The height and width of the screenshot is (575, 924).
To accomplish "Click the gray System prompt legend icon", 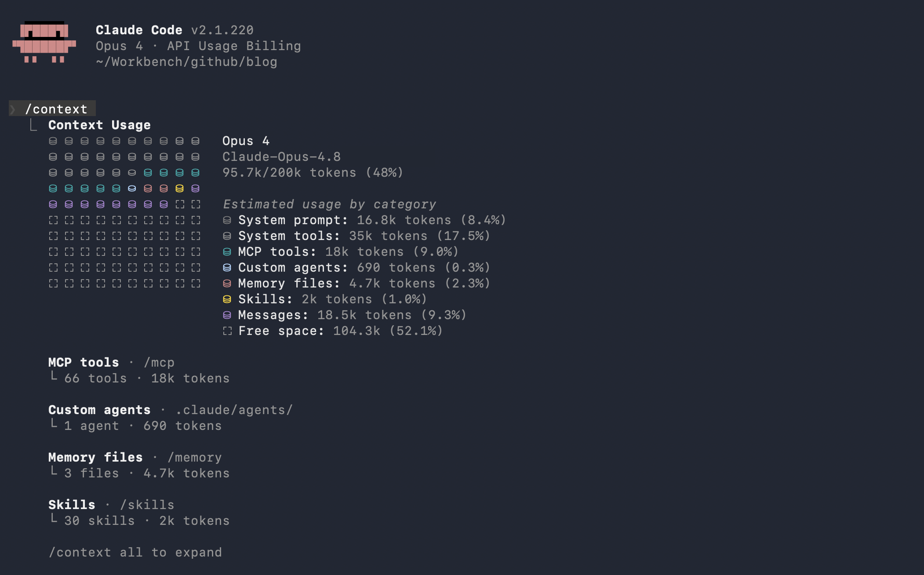I will click(227, 220).
